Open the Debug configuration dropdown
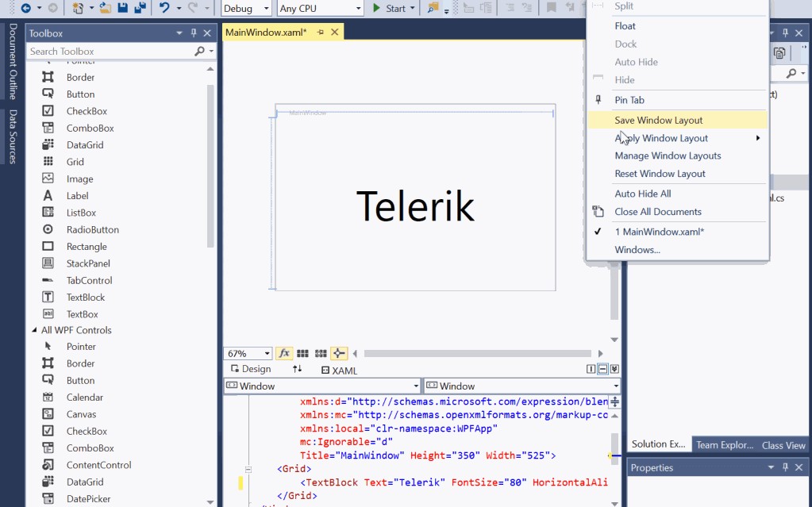Screen dimensions: 812x507 [247, 9]
